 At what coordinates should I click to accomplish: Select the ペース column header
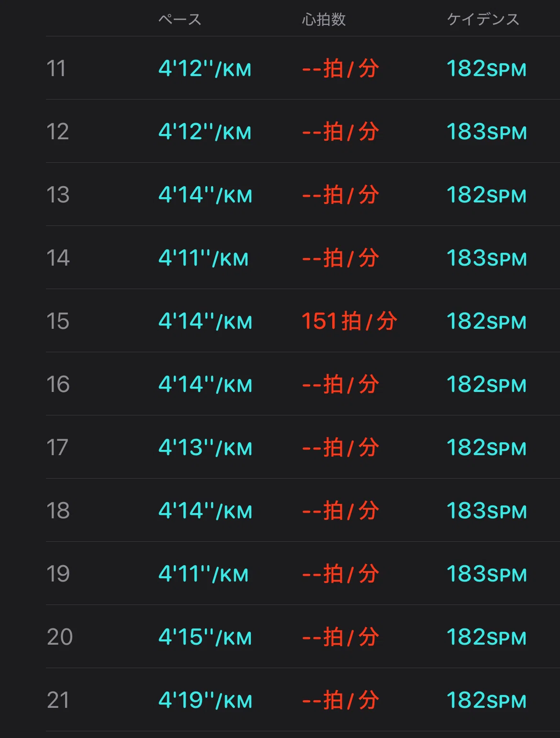[x=180, y=20]
